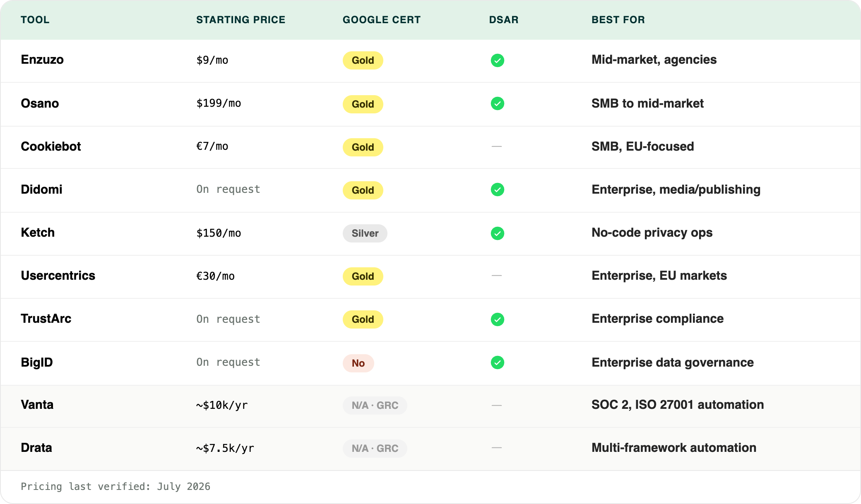
Task: Click the TOOL column header
Action: tap(35, 20)
